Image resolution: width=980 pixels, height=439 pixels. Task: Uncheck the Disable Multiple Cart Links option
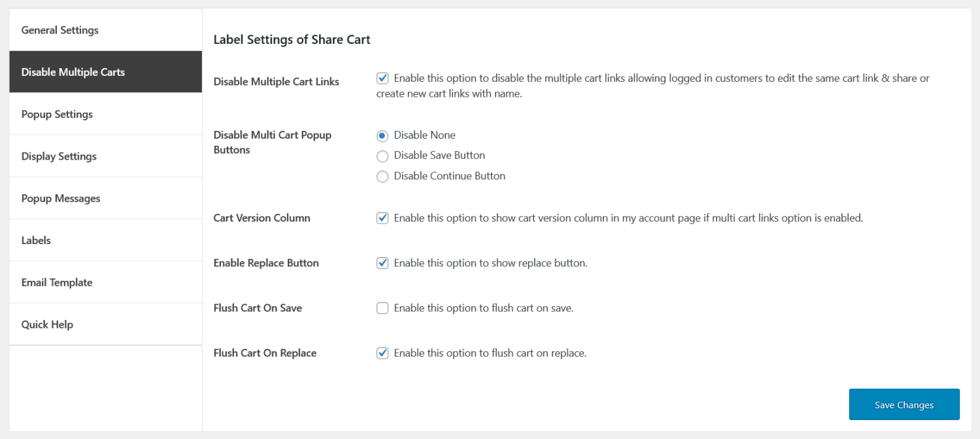(x=382, y=78)
